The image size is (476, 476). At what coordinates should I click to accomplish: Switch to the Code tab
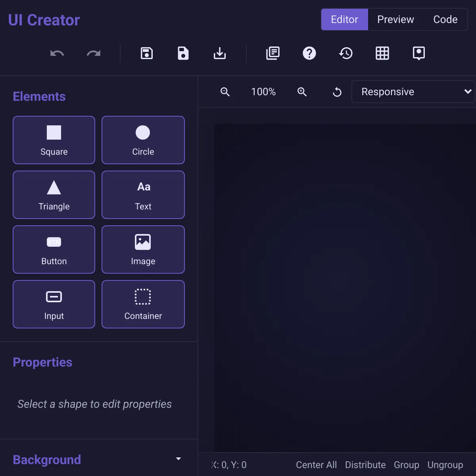(x=445, y=19)
